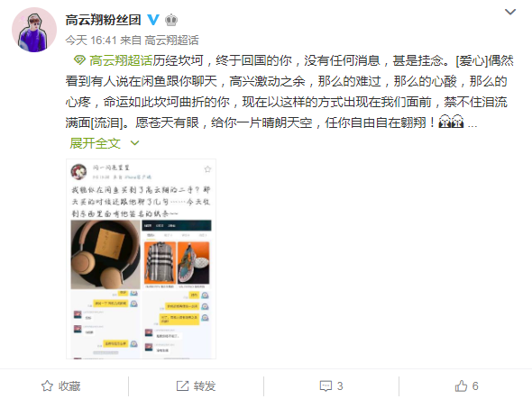This screenshot has width=532, height=399.
Task: Open the 高云翔超话 topic tag in post
Action: [x=121, y=60]
